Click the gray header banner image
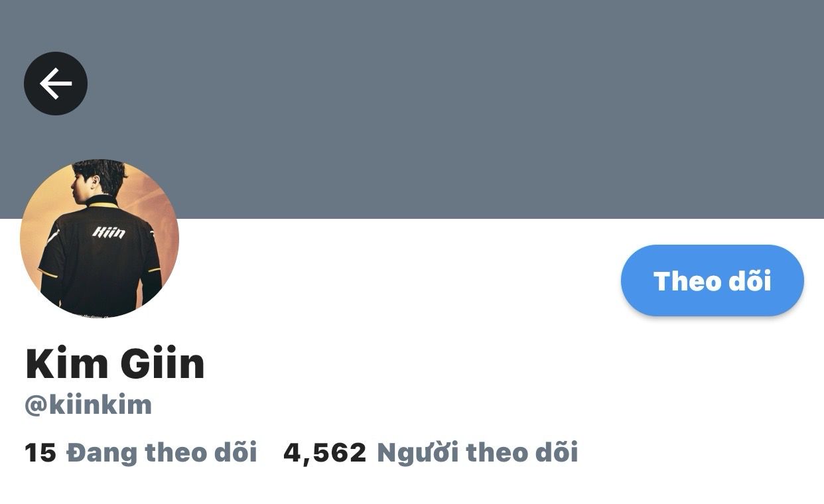824x504 pixels. coord(412,109)
